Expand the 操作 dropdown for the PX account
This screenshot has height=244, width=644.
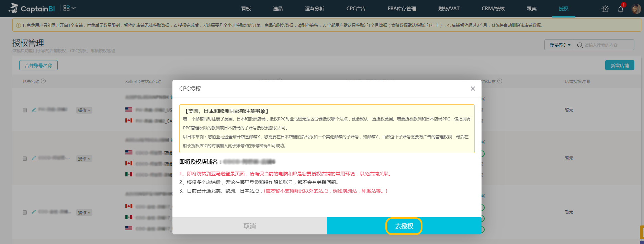click(84, 110)
